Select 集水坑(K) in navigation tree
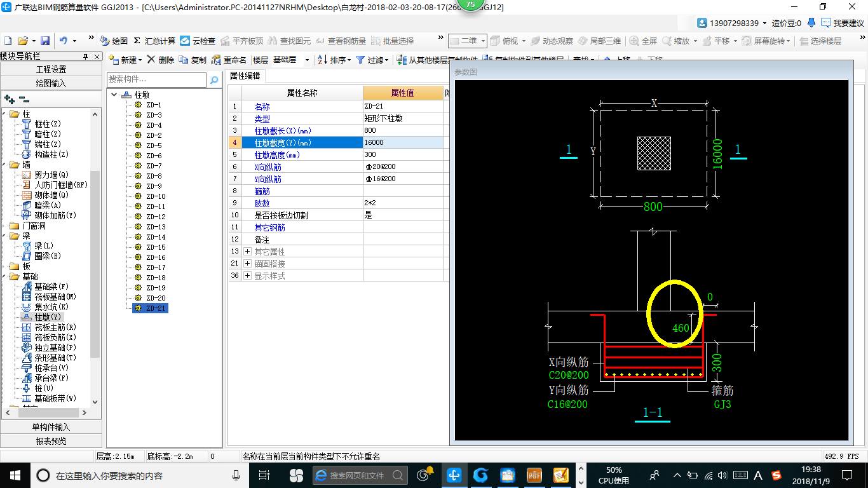 coord(51,307)
